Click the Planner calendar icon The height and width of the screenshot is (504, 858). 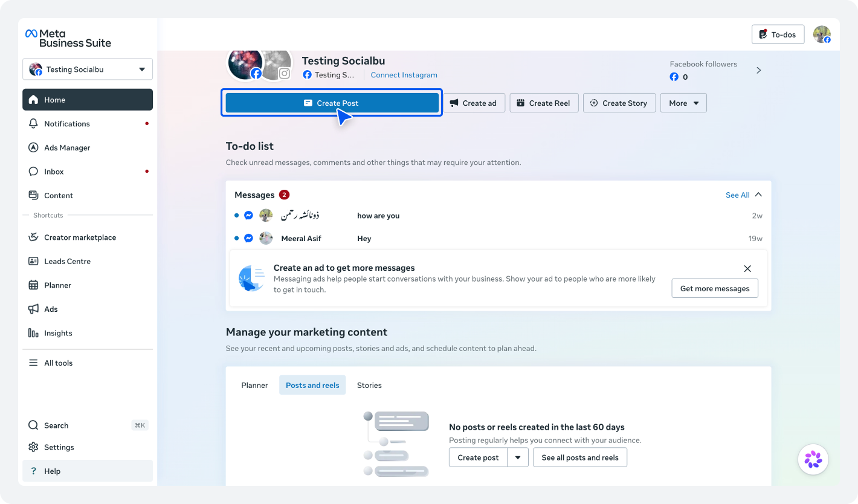coord(33,285)
